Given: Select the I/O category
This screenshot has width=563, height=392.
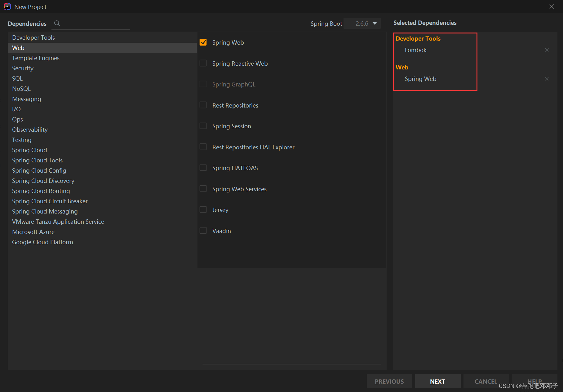Looking at the screenshot, I should [x=102, y=109].
